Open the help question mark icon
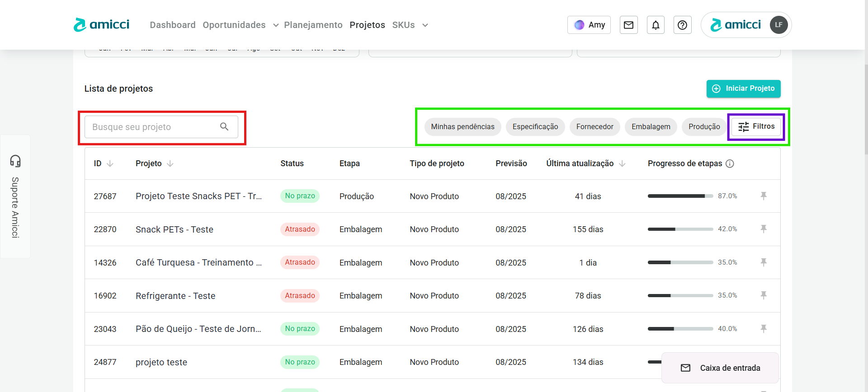Image resolution: width=868 pixels, height=392 pixels. [682, 25]
